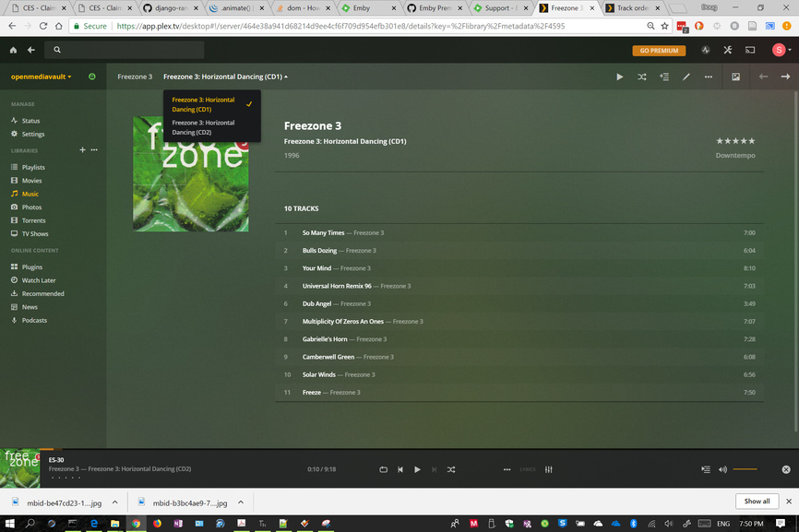Expand the openmediavault server dropdown
Screen dimensions: 799x532
tap(42, 77)
